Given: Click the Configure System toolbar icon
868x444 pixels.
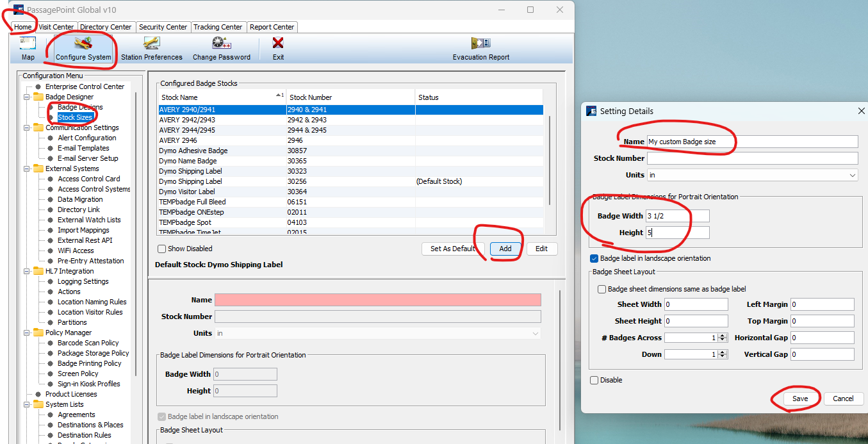Looking at the screenshot, I should point(83,43).
